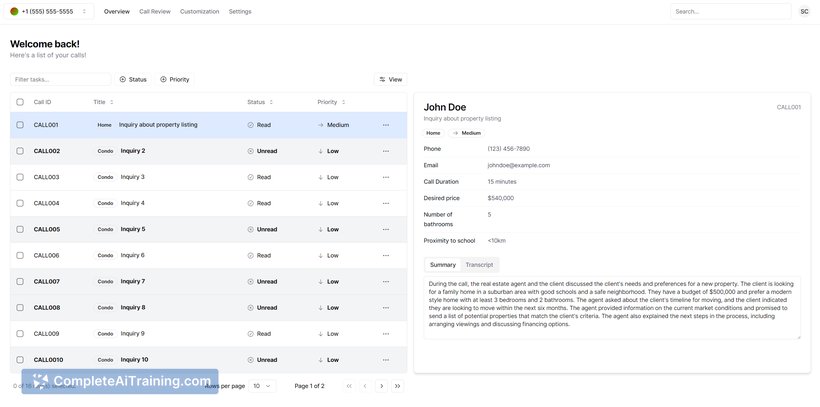Open row actions menu for CALL009

tap(385, 334)
